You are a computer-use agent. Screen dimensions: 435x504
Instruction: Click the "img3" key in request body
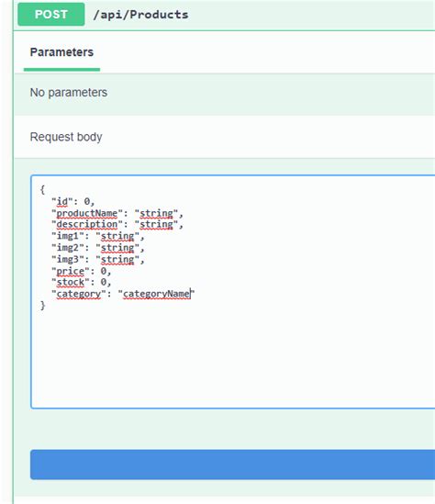(x=68, y=259)
